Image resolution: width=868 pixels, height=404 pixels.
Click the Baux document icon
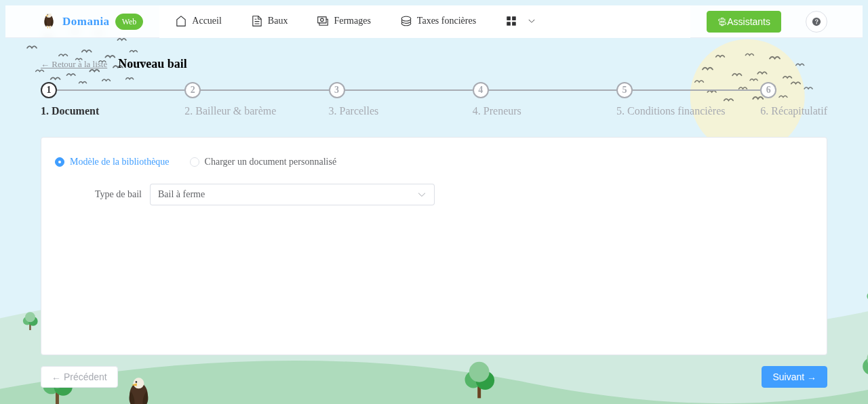pyautogui.click(x=257, y=21)
